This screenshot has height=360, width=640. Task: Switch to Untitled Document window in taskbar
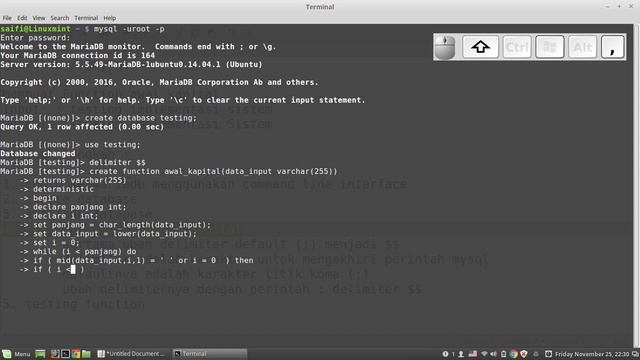click(x=131, y=354)
